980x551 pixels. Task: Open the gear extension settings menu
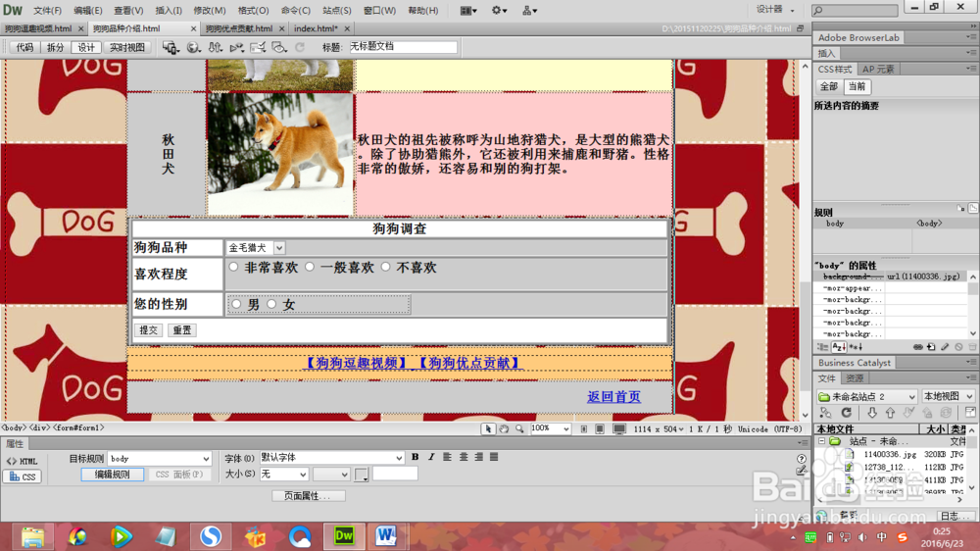[499, 11]
